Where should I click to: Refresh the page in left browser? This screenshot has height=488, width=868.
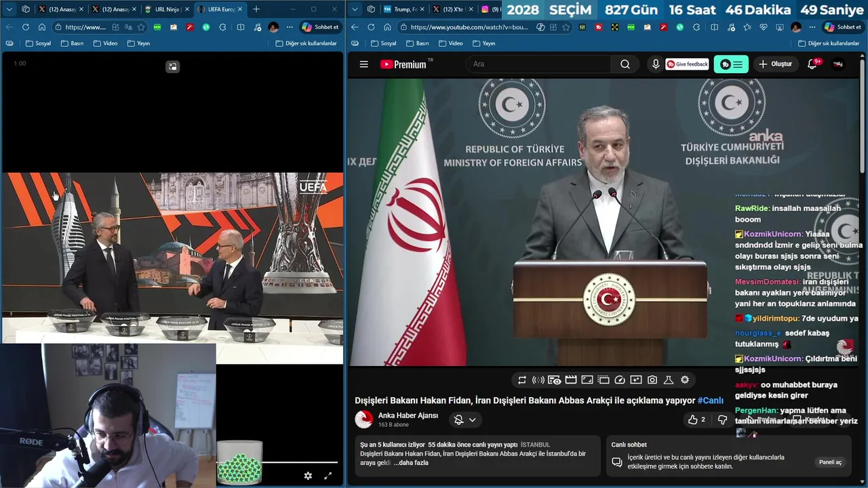click(25, 27)
